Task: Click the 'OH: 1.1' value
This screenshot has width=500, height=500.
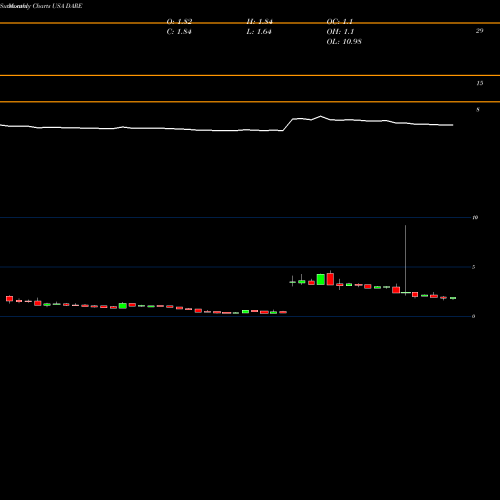Action: tap(340, 32)
